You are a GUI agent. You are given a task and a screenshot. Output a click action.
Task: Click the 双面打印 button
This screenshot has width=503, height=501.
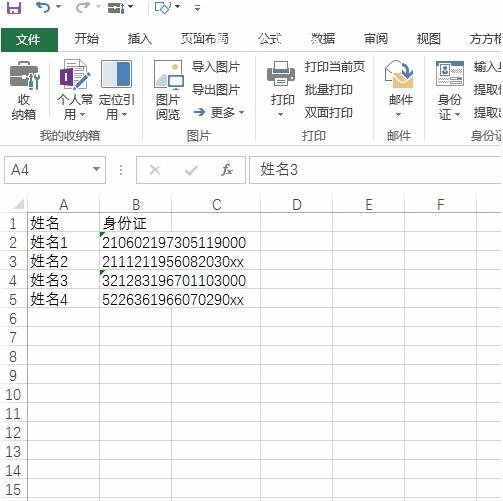[328, 112]
